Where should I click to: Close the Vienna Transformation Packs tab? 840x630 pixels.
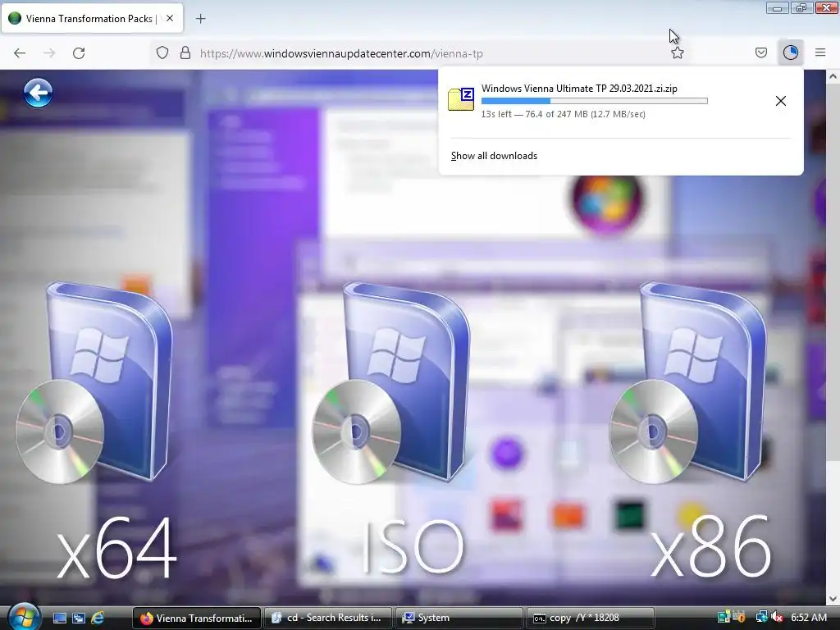(x=170, y=18)
